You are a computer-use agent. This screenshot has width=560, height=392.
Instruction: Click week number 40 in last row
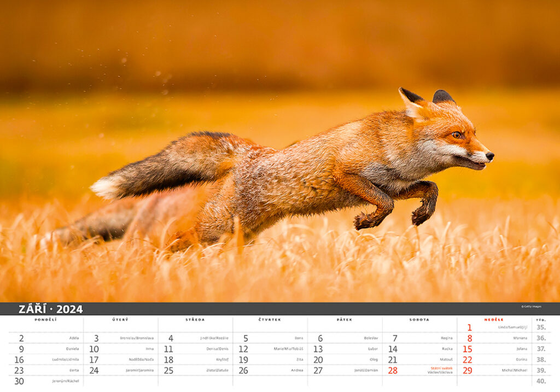point(541,381)
